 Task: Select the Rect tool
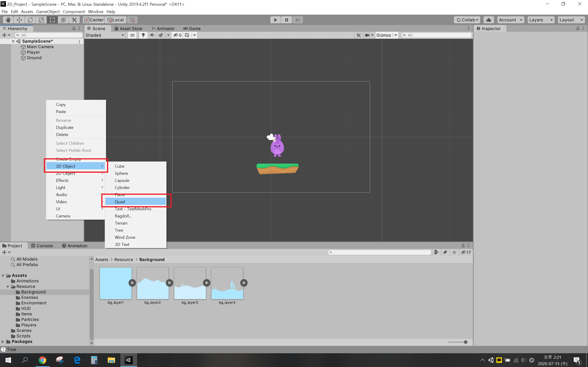coord(52,20)
